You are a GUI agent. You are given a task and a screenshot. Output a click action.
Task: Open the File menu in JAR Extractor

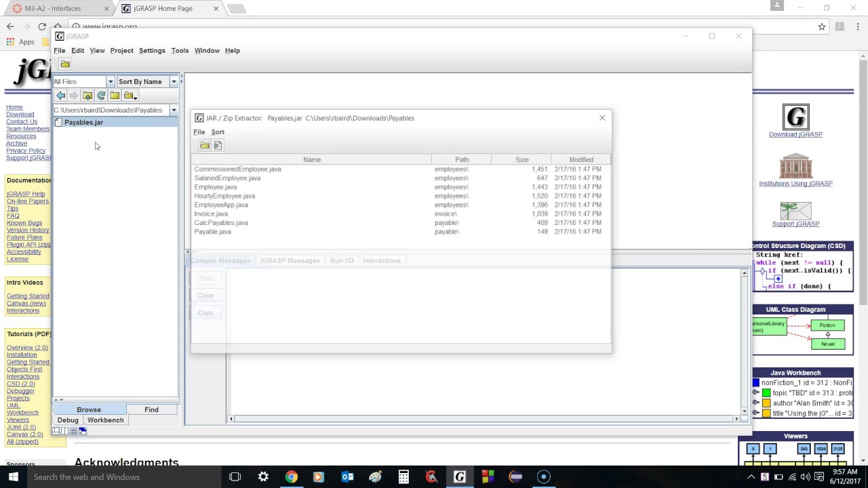coord(199,132)
